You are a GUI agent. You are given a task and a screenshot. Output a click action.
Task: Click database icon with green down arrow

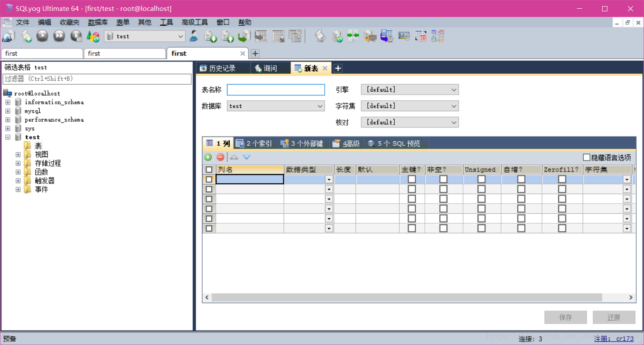[211, 36]
